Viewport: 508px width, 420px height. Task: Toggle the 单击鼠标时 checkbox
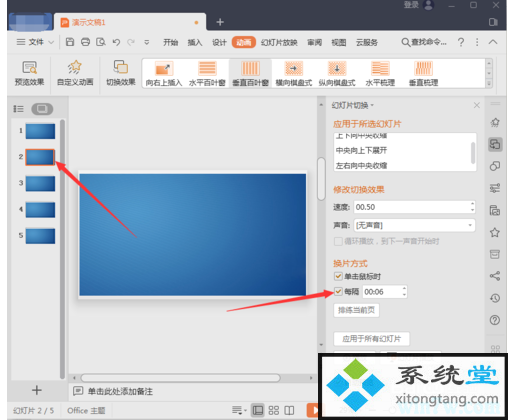pos(338,276)
